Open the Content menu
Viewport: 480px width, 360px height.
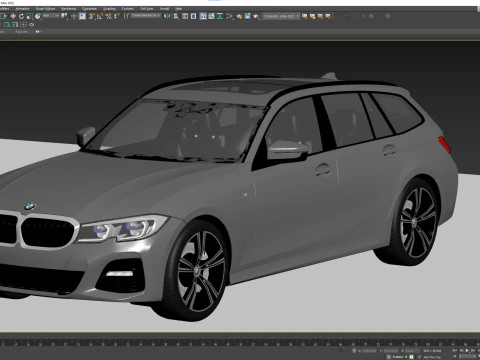(128, 8)
